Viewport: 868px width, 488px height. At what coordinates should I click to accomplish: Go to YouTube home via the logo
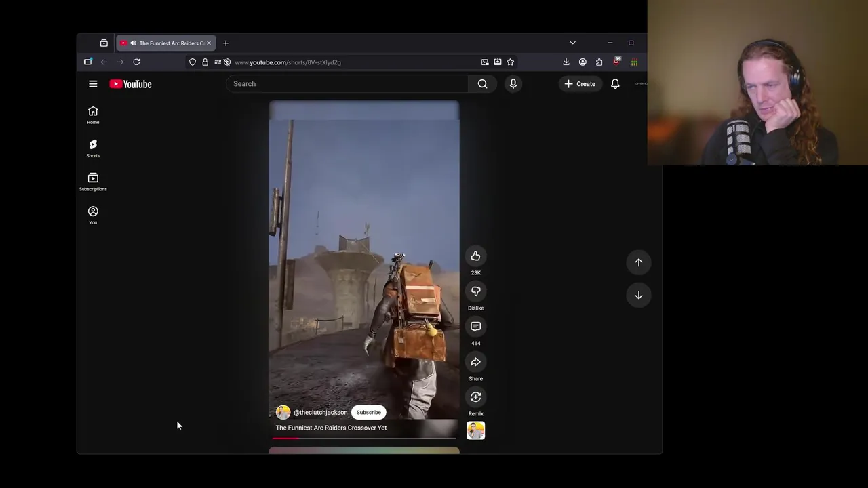click(x=130, y=84)
